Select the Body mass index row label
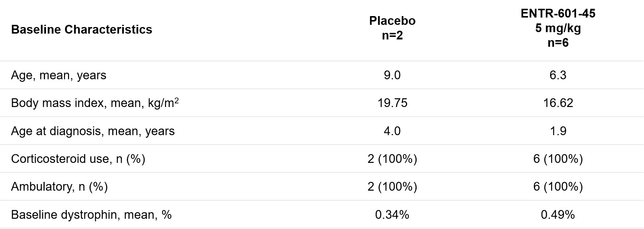Screen dimensions: 644x229 (95, 103)
